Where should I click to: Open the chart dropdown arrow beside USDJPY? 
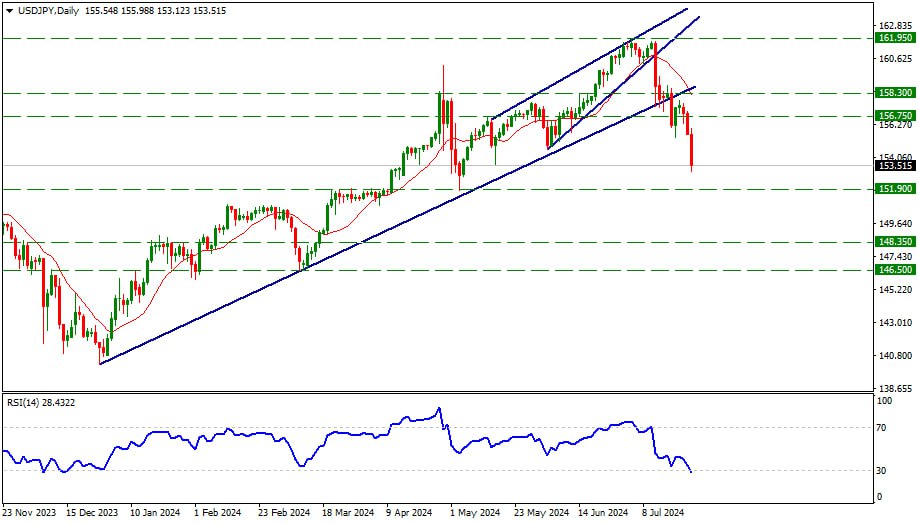coord(9,11)
